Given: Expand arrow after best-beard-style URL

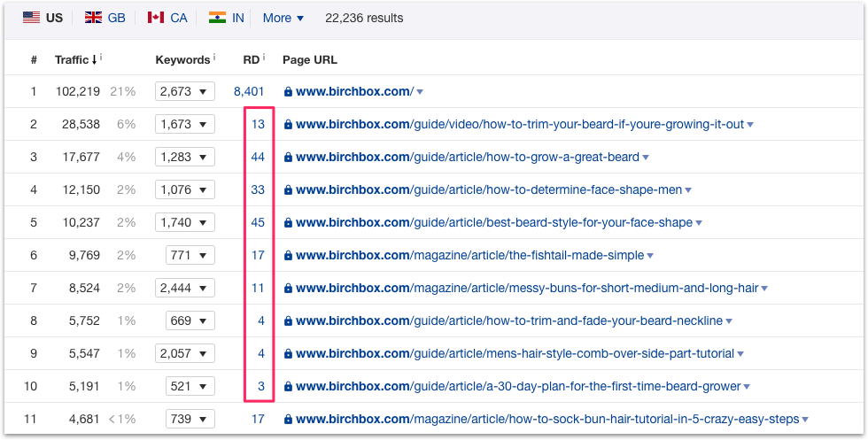Looking at the screenshot, I should point(699,223).
